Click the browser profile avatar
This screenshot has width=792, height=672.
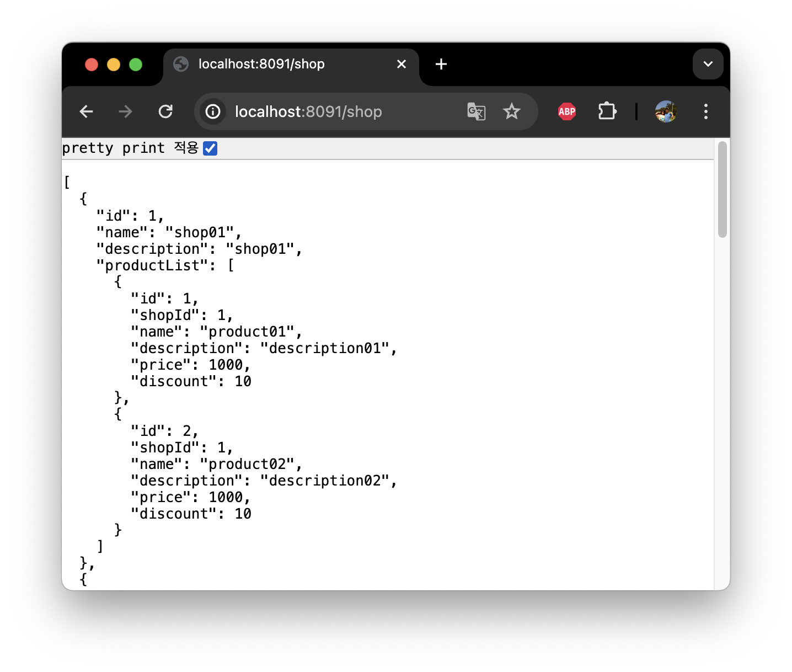[x=665, y=111]
